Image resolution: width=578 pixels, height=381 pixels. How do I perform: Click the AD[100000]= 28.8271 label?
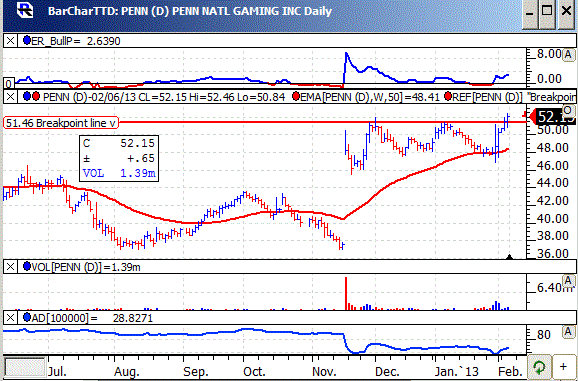pyautogui.click(x=92, y=317)
